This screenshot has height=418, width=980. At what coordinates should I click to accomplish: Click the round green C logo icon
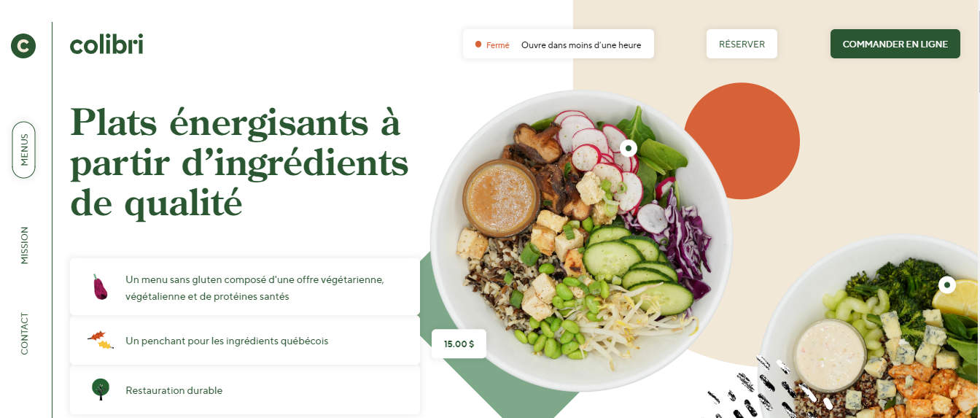pos(23,46)
